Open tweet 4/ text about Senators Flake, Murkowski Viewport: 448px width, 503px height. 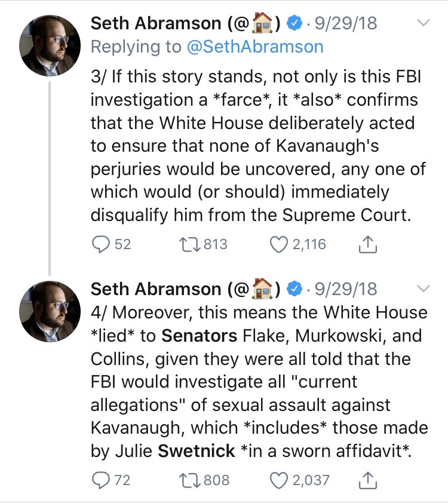coord(259,382)
